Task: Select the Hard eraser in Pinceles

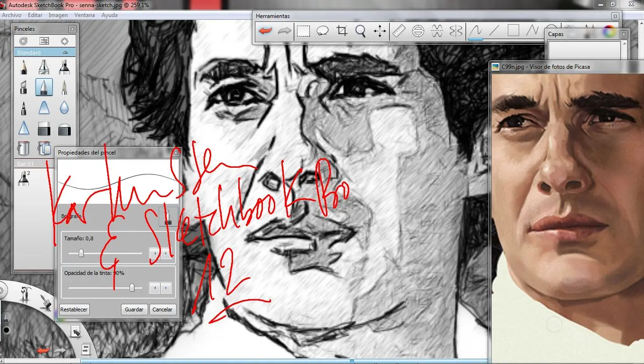Action: pyautogui.click(x=44, y=128)
